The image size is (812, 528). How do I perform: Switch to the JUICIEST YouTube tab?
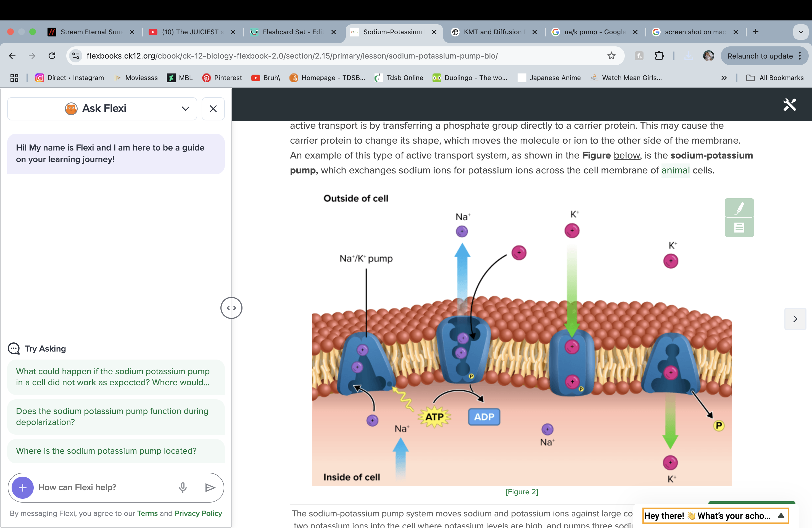[x=192, y=32]
